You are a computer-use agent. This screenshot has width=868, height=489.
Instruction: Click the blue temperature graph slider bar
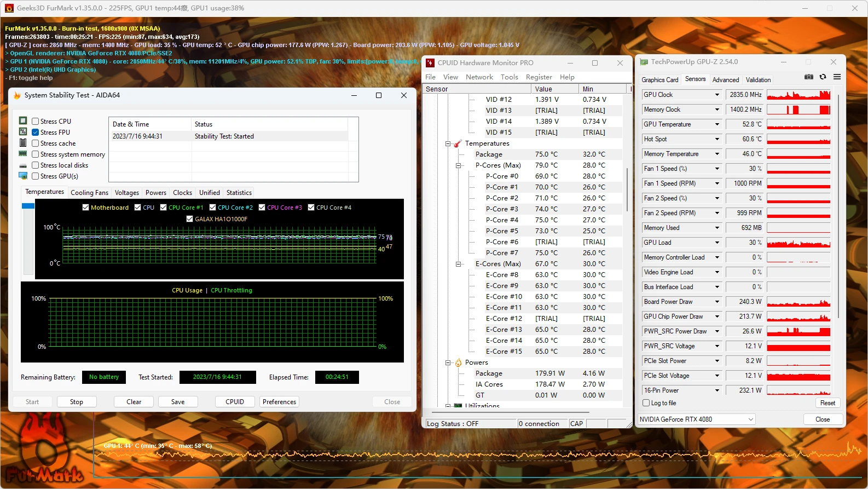coord(28,206)
